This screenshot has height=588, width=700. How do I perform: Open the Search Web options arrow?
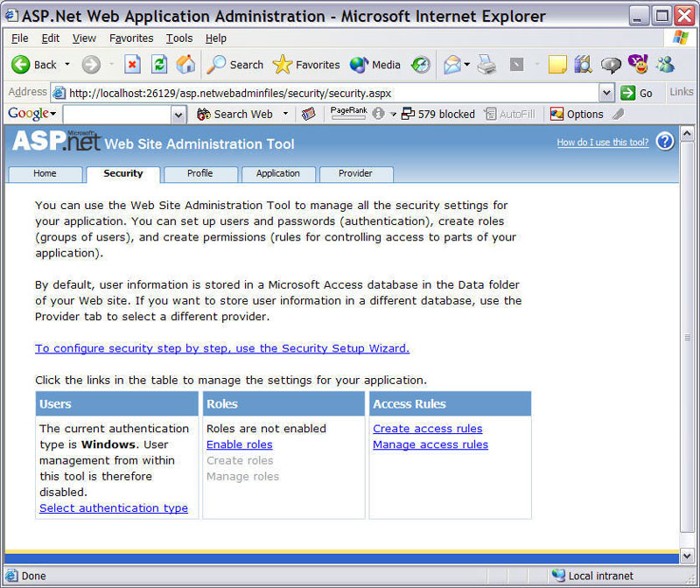point(286,114)
